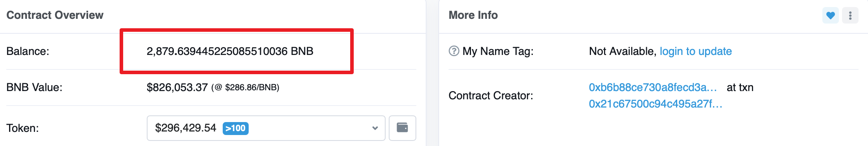The width and height of the screenshot is (868, 146).
Task: Click the Token label
Action: pos(22,128)
